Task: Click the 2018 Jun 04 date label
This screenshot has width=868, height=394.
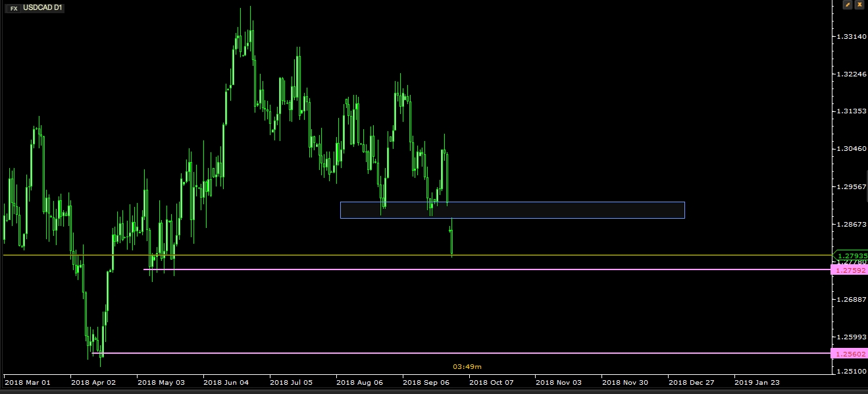Action: [226, 382]
